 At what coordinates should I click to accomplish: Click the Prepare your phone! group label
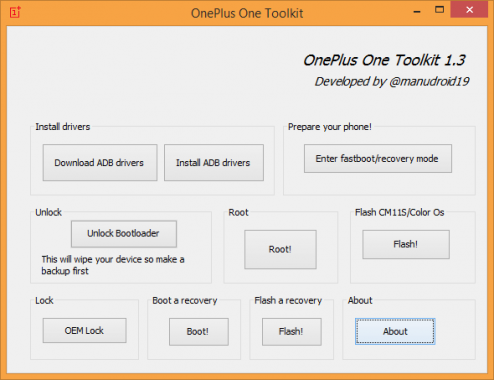pos(330,127)
